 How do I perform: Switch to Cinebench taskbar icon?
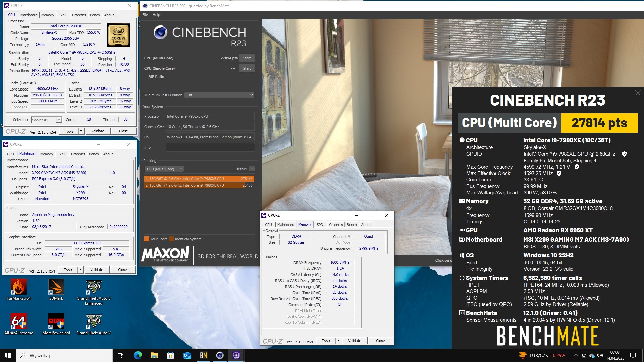click(x=220, y=355)
